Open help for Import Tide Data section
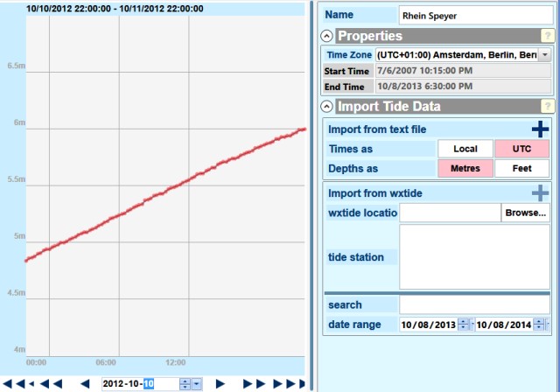The image size is (560, 392). pos(546,107)
